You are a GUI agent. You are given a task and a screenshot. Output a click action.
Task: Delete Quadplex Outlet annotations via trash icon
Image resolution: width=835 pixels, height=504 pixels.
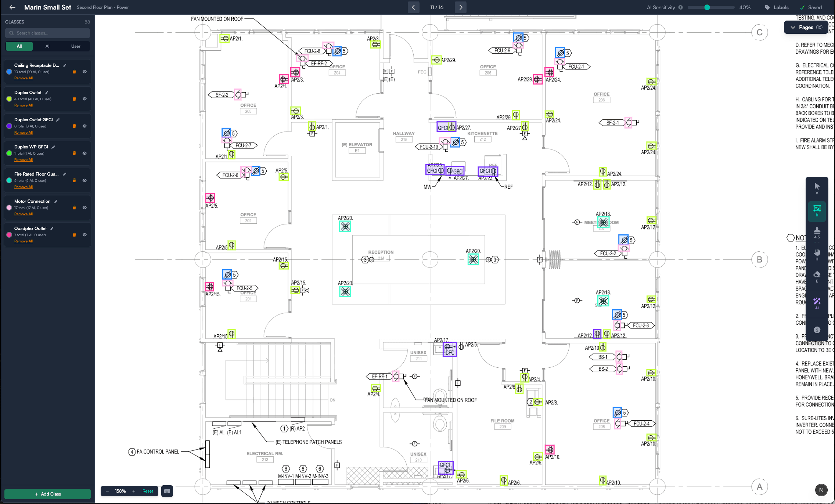(74, 235)
